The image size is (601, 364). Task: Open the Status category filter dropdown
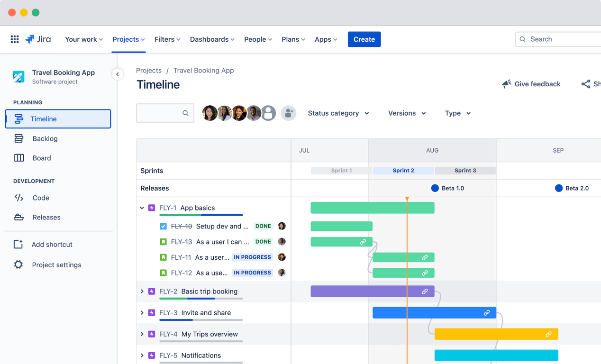pyautogui.click(x=338, y=113)
